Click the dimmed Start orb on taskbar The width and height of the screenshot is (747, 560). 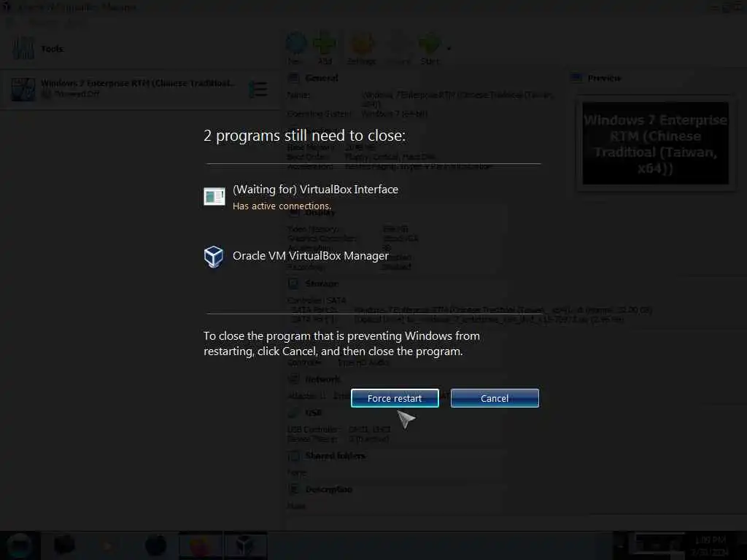pos(20,545)
